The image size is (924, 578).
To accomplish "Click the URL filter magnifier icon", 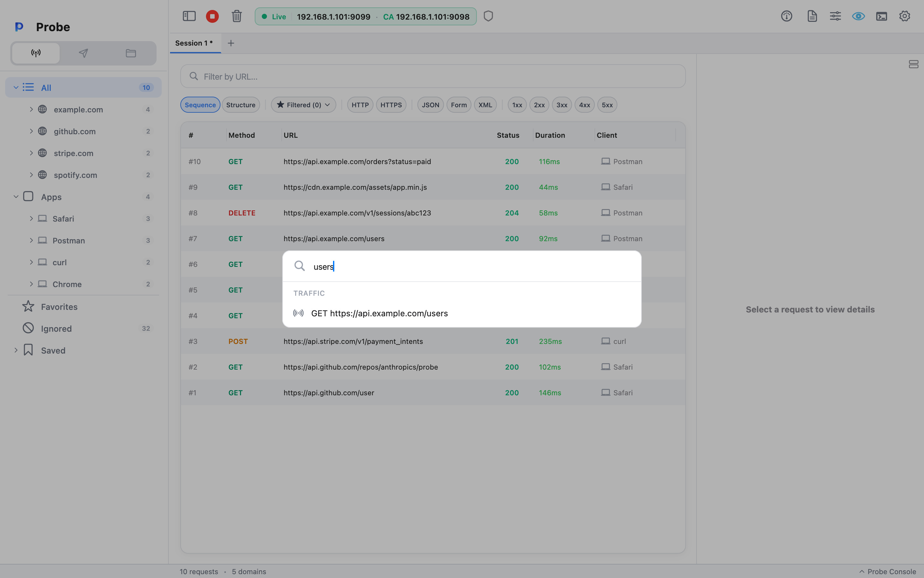I will pyautogui.click(x=194, y=76).
